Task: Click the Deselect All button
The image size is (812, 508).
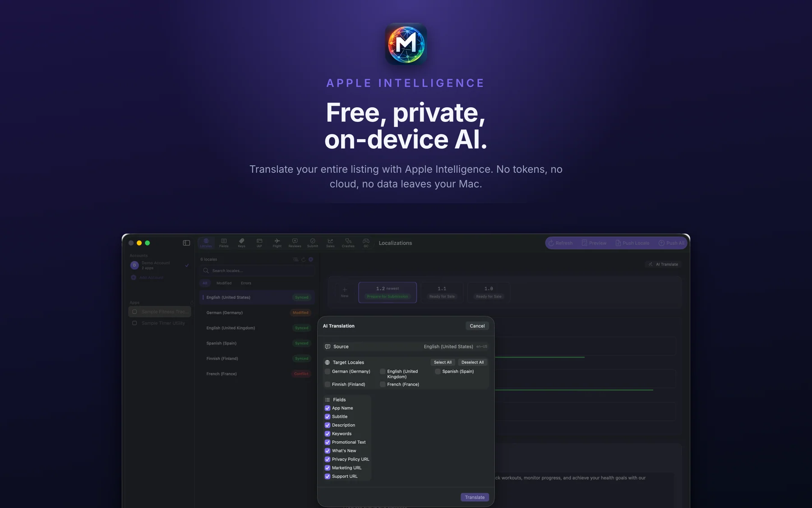Action: tap(472, 362)
